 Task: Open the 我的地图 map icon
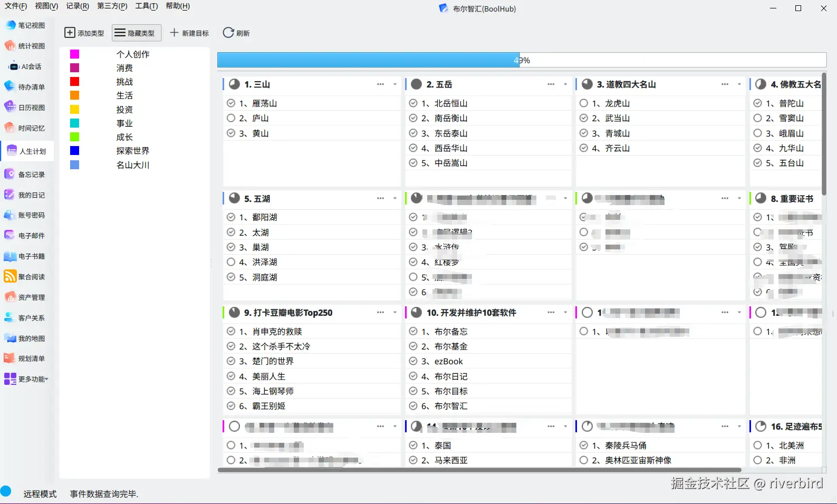pos(11,338)
